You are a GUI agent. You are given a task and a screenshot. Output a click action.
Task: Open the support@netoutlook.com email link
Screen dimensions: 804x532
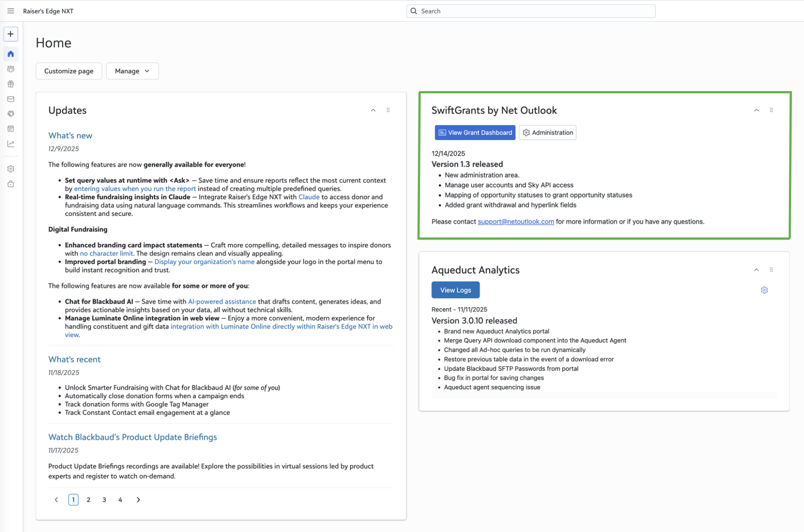pyautogui.click(x=516, y=222)
